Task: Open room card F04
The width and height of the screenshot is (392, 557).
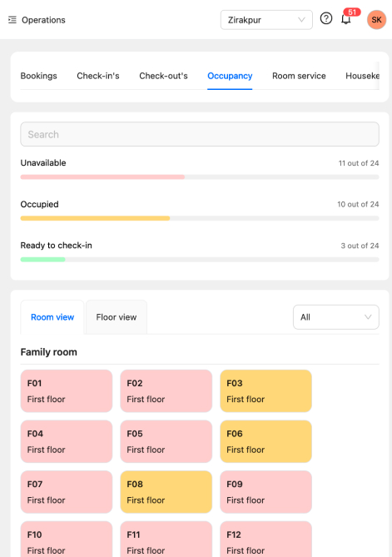Action: [67, 441]
